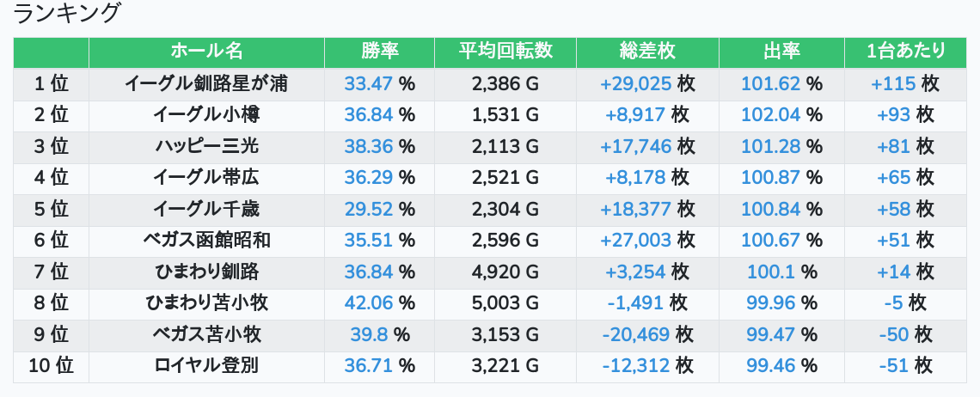
Task: Click the ホール名 column header
Action: point(206,52)
